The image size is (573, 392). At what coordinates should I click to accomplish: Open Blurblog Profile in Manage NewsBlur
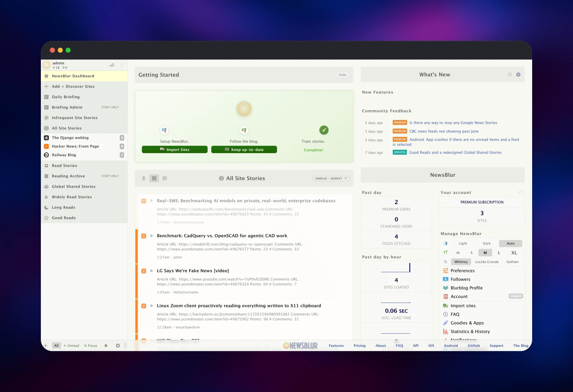point(482,288)
